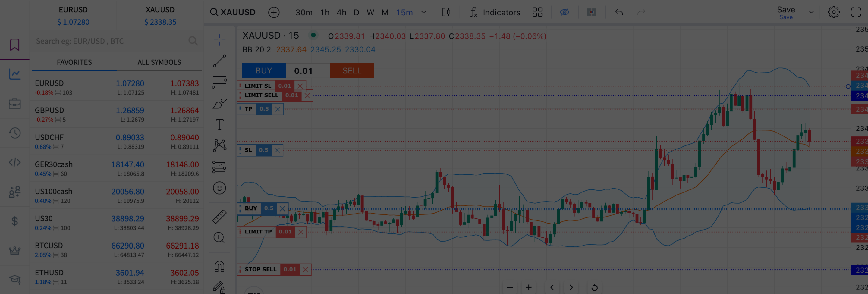Select the ruler measure tool
Image resolution: width=868 pixels, height=294 pixels.
(x=219, y=217)
